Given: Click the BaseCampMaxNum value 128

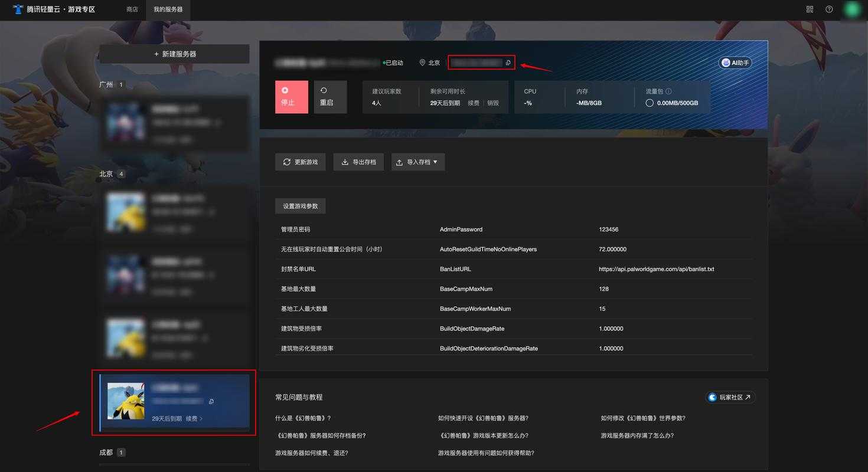Looking at the screenshot, I should (x=603, y=289).
